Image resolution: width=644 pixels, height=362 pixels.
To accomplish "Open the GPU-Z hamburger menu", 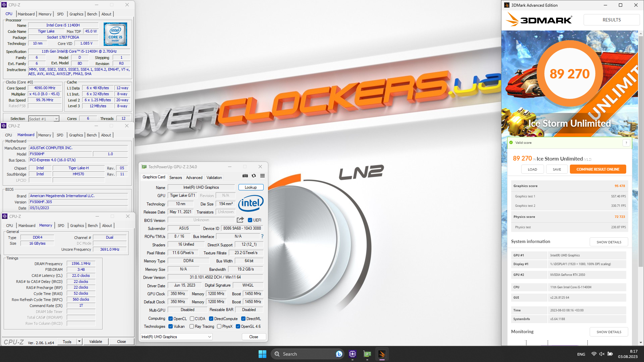I will (263, 176).
